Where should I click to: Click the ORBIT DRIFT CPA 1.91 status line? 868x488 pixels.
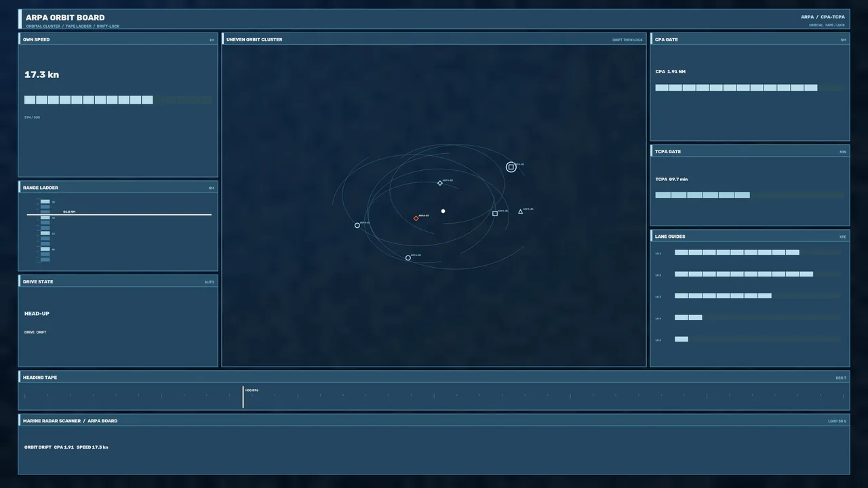[x=66, y=447]
